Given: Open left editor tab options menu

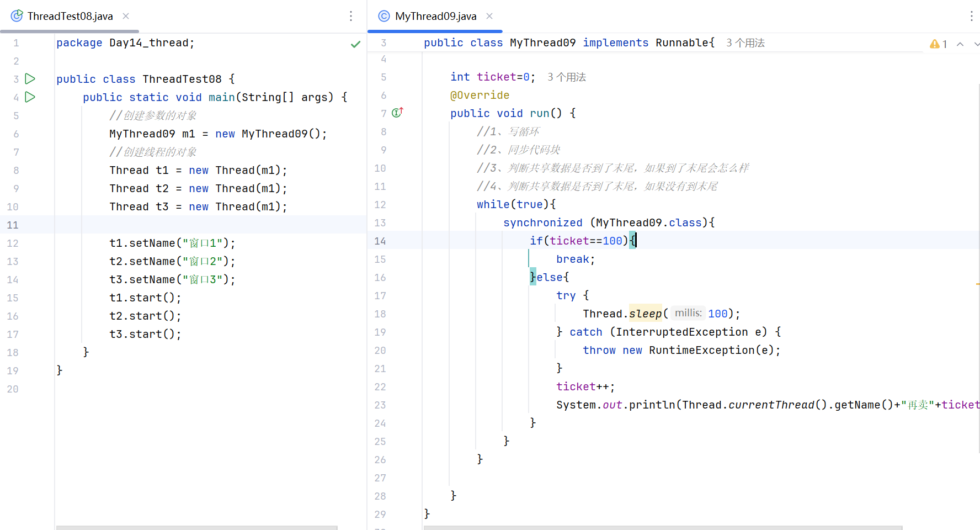Looking at the screenshot, I should (x=351, y=16).
